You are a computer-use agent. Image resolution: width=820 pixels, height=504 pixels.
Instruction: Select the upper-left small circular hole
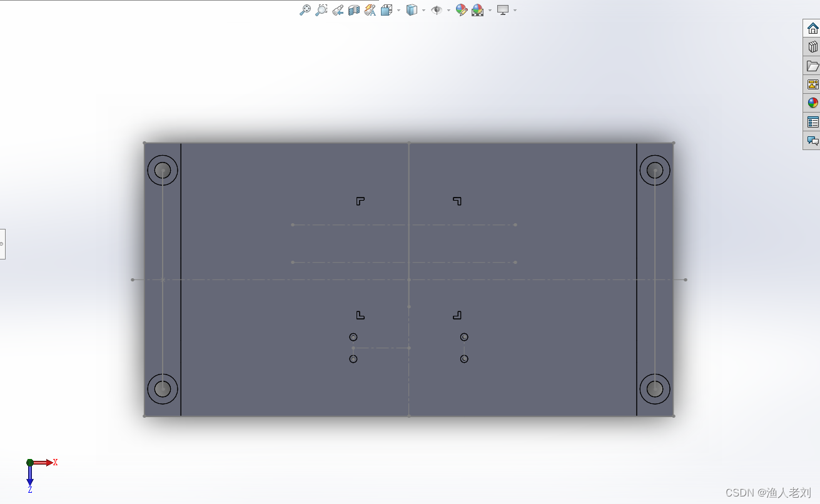coord(353,337)
